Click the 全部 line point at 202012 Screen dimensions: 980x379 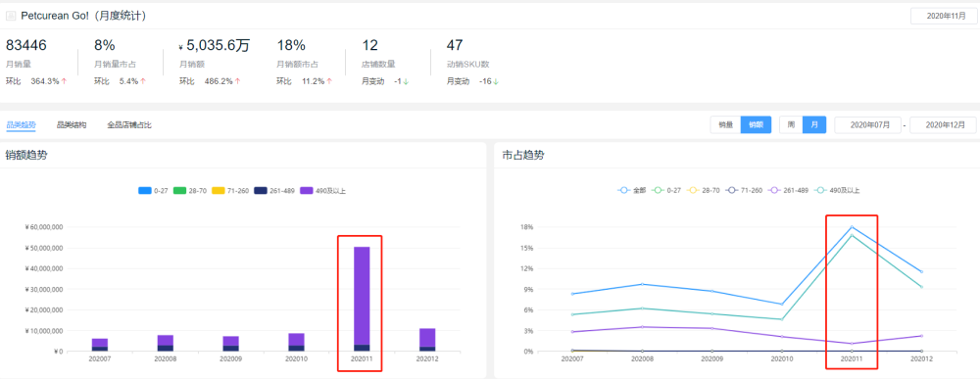(921, 271)
